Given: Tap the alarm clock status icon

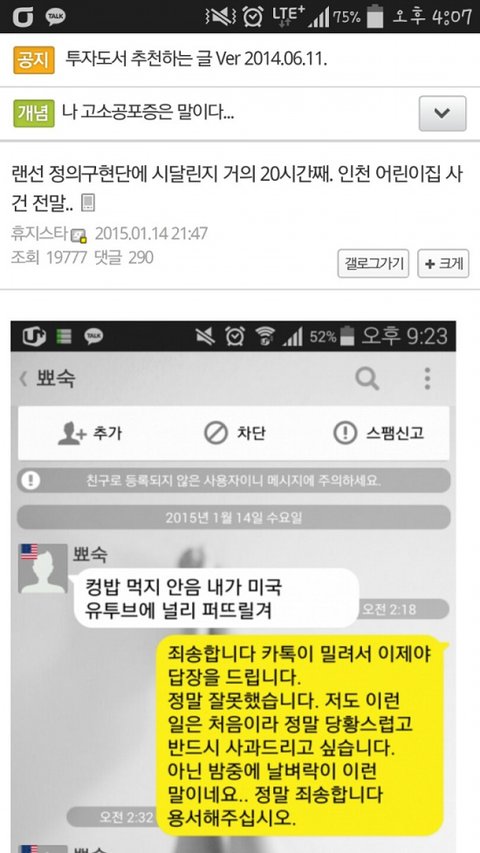Looking at the screenshot, I should point(253,16).
